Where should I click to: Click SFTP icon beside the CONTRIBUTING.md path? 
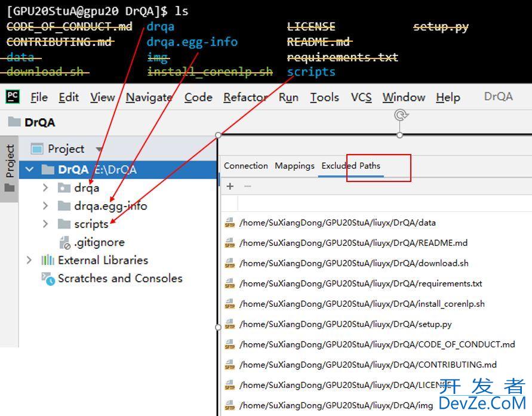coord(230,365)
